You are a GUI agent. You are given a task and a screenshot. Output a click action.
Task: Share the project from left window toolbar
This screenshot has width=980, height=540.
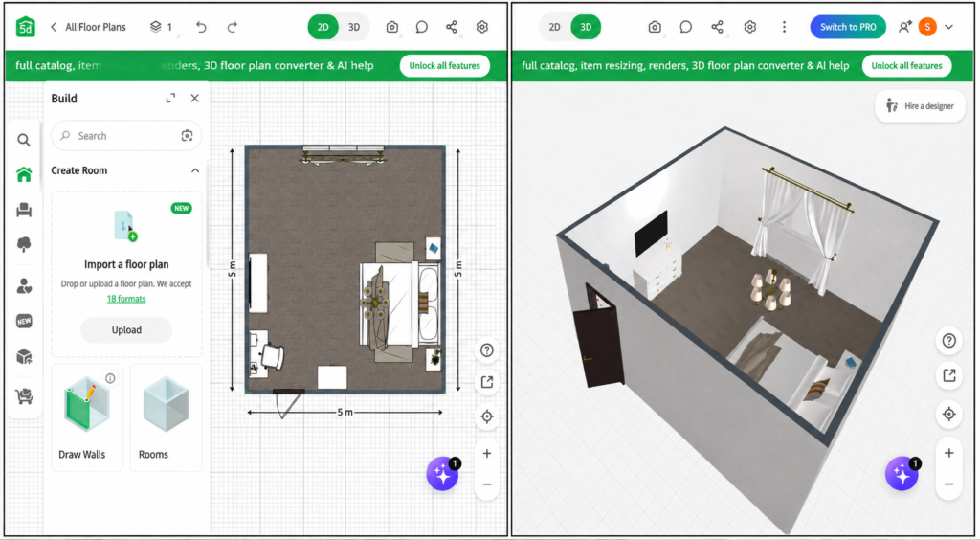[452, 27]
